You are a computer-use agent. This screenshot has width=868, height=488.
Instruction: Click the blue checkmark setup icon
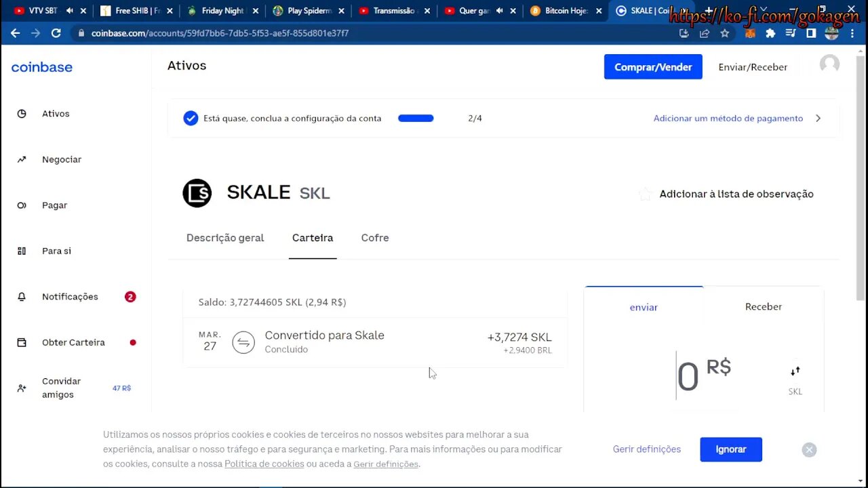tap(191, 118)
